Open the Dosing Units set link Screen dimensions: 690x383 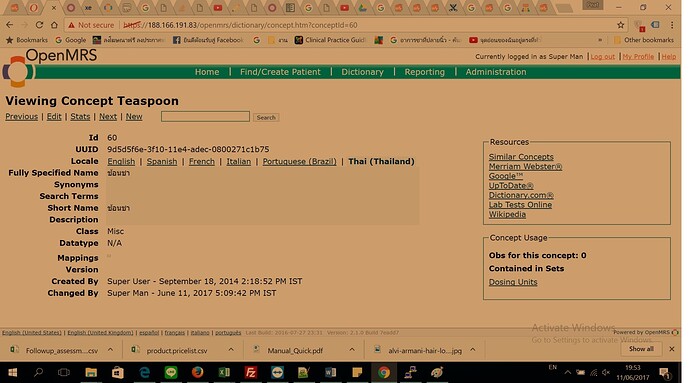click(513, 282)
